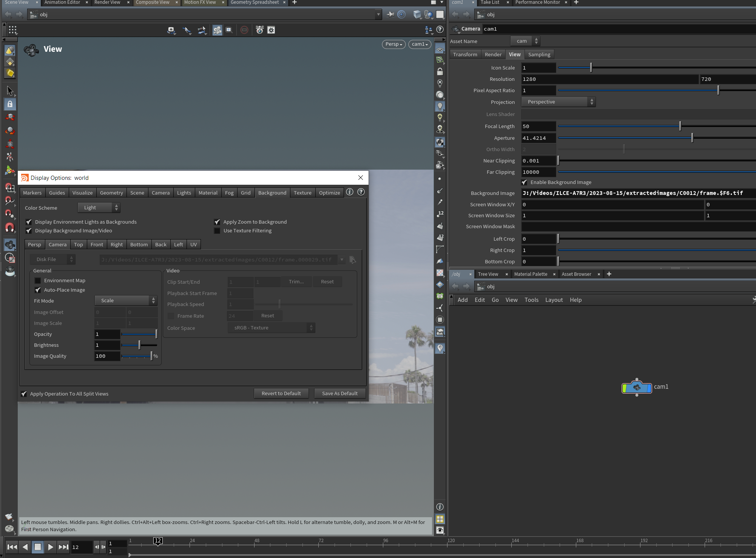The width and height of the screenshot is (756, 558).
Task: Toggle Apply Operation To All Split Views
Action: (24, 394)
